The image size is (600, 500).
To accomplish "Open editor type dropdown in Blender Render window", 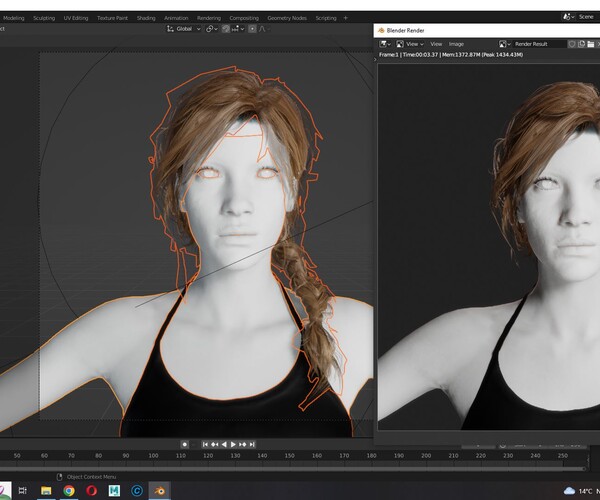I will [385, 44].
